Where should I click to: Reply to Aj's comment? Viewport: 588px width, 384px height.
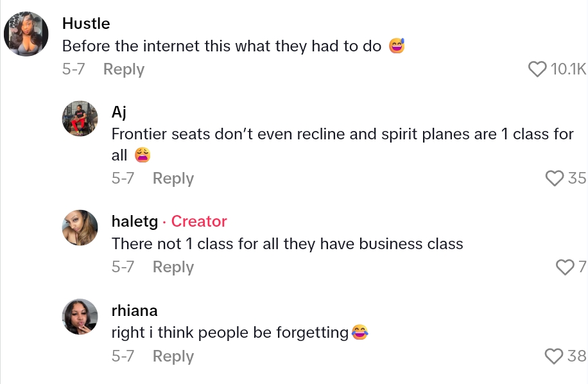pyautogui.click(x=173, y=179)
